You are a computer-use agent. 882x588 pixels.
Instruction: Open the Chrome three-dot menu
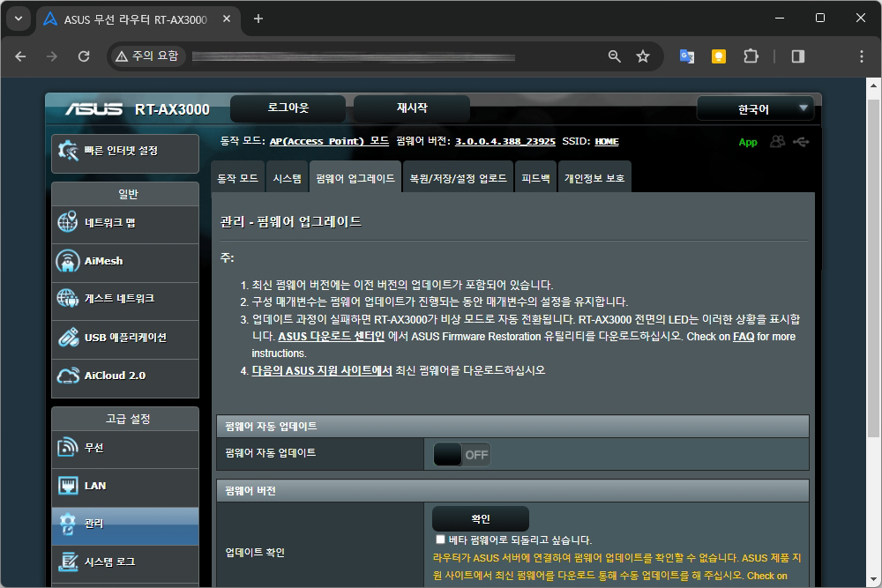tap(861, 56)
